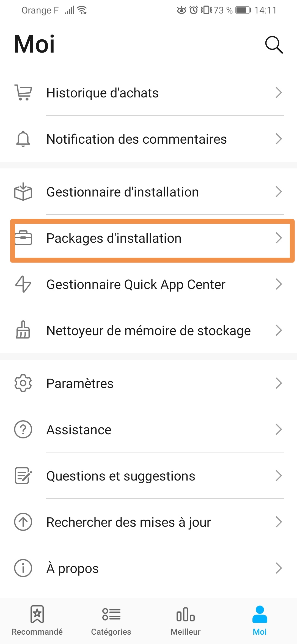Tap the Quick App lightning icon
The image size is (297, 644).
coord(23,284)
